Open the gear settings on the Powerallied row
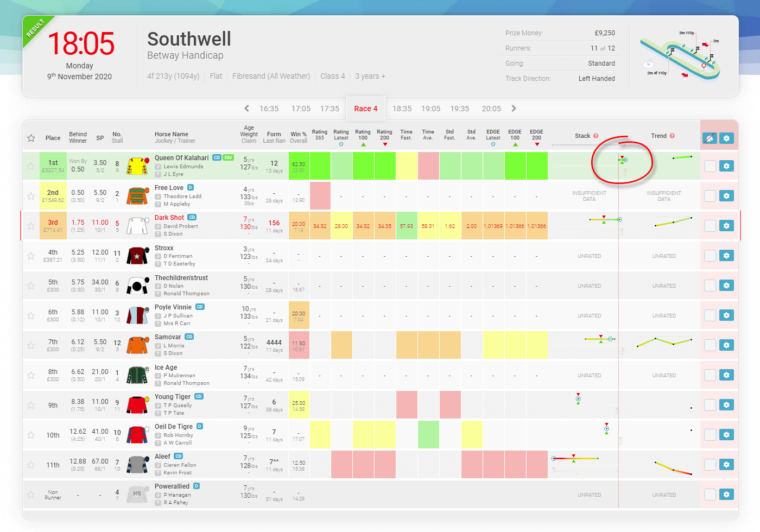This screenshot has width=760, height=532. tap(726, 494)
